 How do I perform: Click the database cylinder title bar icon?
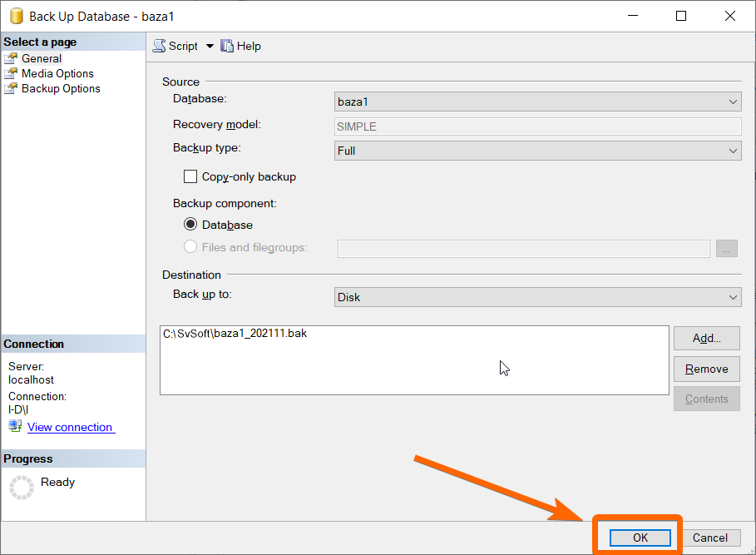click(x=17, y=16)
